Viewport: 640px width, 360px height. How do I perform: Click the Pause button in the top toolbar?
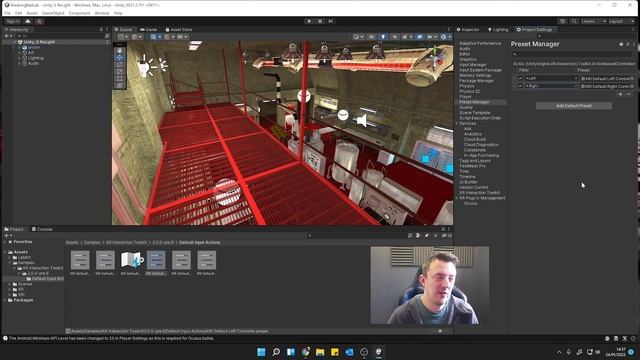coord(320,21)
